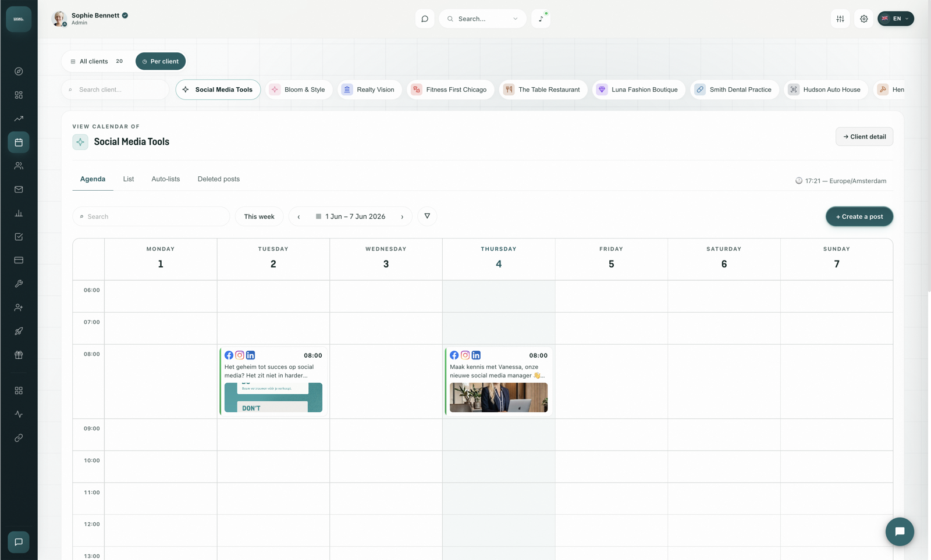This screenshot has height=560, width=931.
Task: Open the gift icon in sidebar
Action: coord(19,355)
